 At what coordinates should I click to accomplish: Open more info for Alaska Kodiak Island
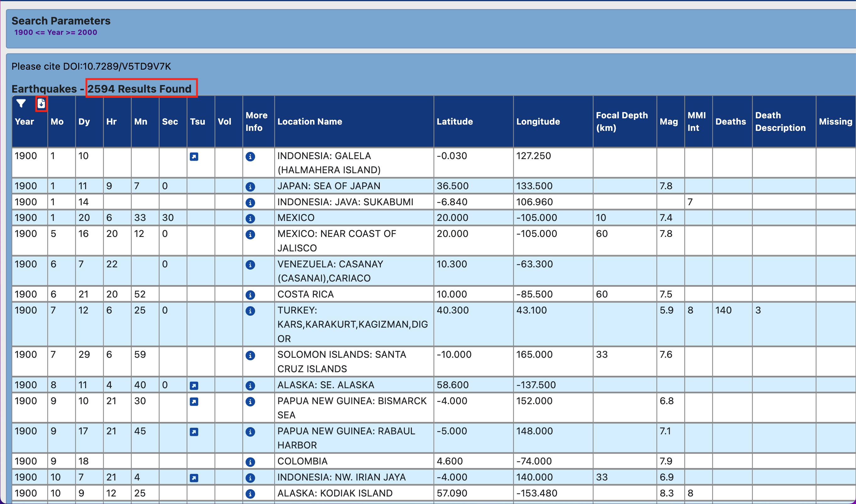[250, 494]
